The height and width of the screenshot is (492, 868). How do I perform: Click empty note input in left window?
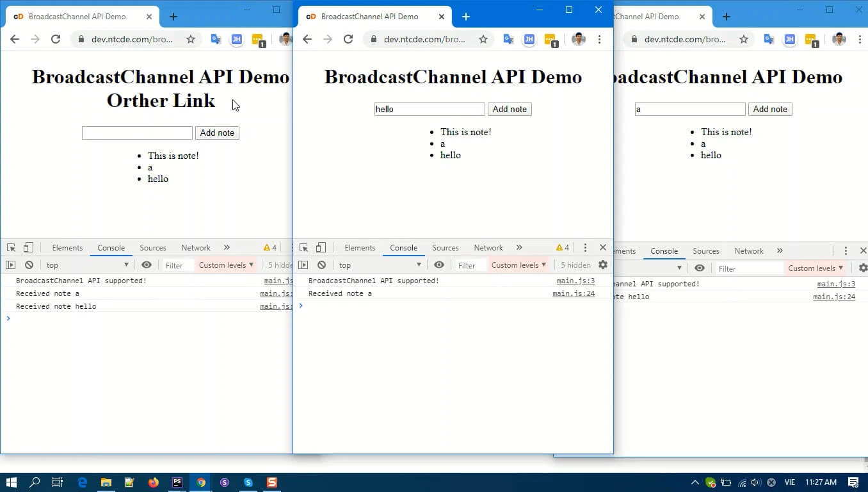pos(137,133)
